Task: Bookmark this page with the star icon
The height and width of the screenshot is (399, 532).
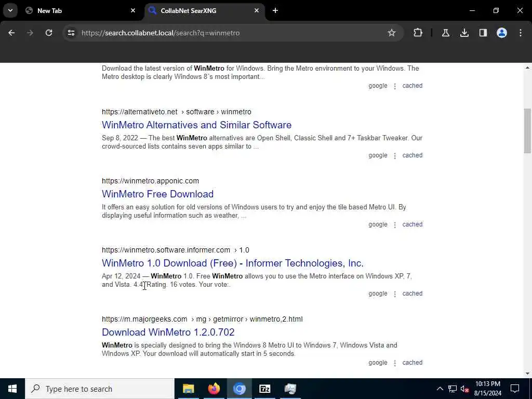Action: click(x=392, y=33)
